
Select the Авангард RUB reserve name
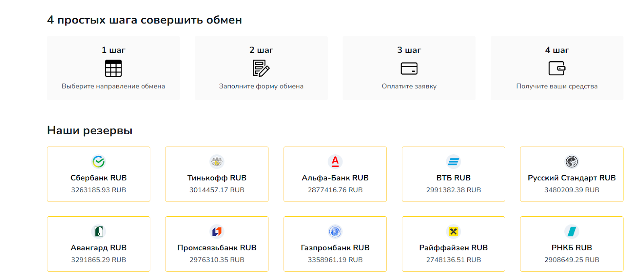point(99,248)
